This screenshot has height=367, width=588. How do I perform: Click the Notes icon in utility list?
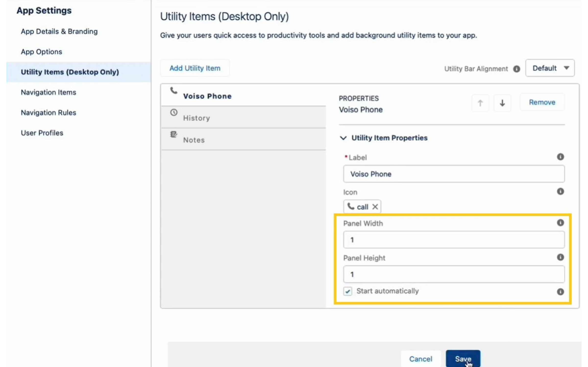tap(174, 134)
